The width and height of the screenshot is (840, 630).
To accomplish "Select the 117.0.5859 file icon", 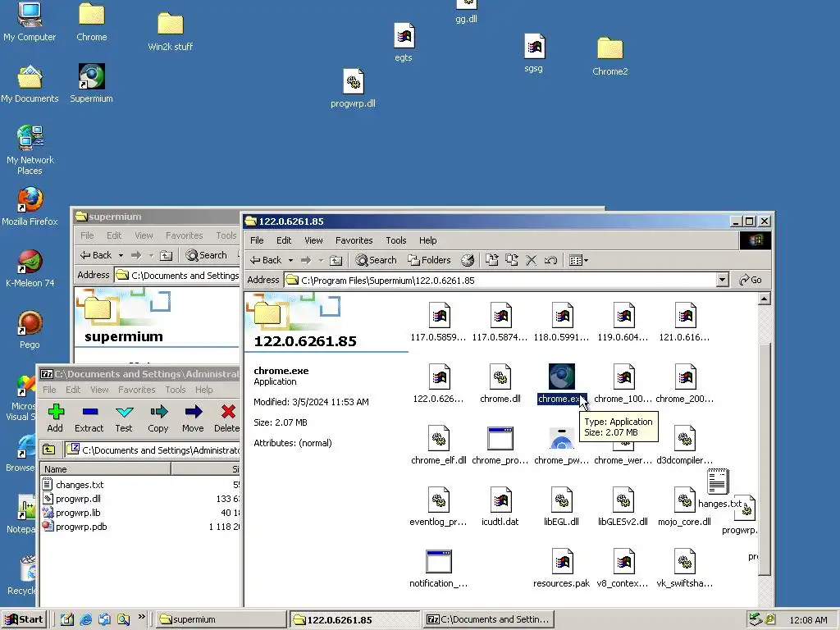I will [x=439, y=315].
